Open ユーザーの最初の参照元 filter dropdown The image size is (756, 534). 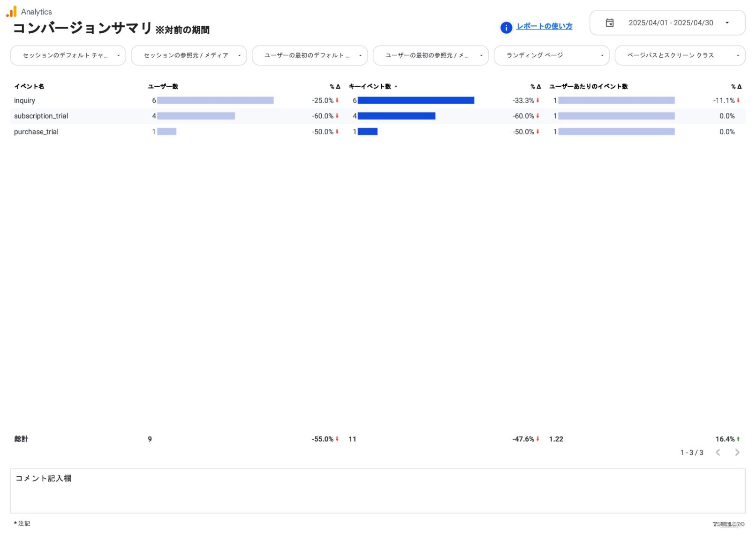click(x=431, y=55)
